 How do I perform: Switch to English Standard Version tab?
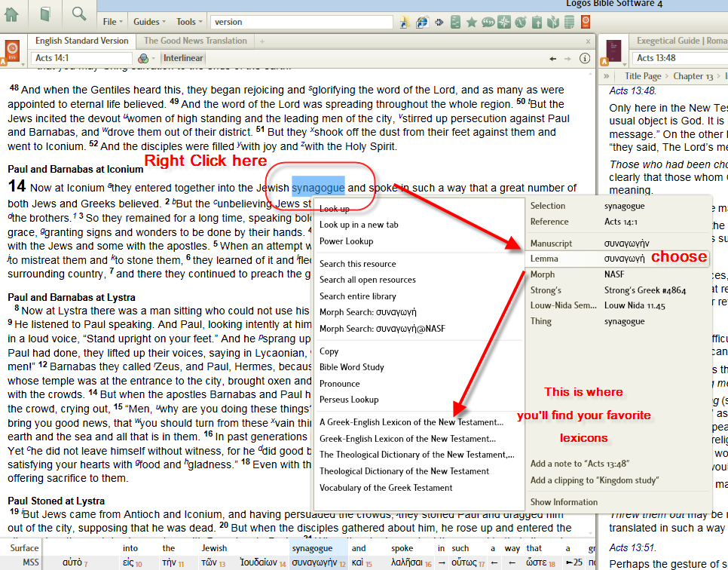pyautogui.click(x=81, y=41)
